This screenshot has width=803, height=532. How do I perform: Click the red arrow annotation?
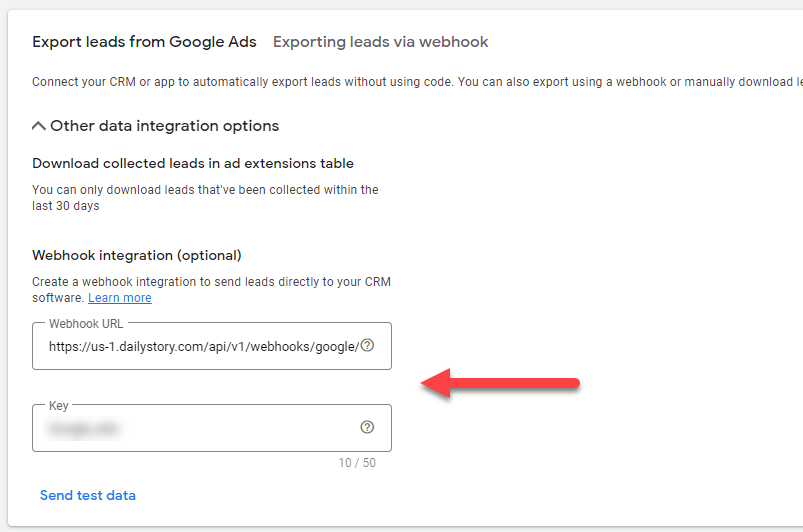500,383
